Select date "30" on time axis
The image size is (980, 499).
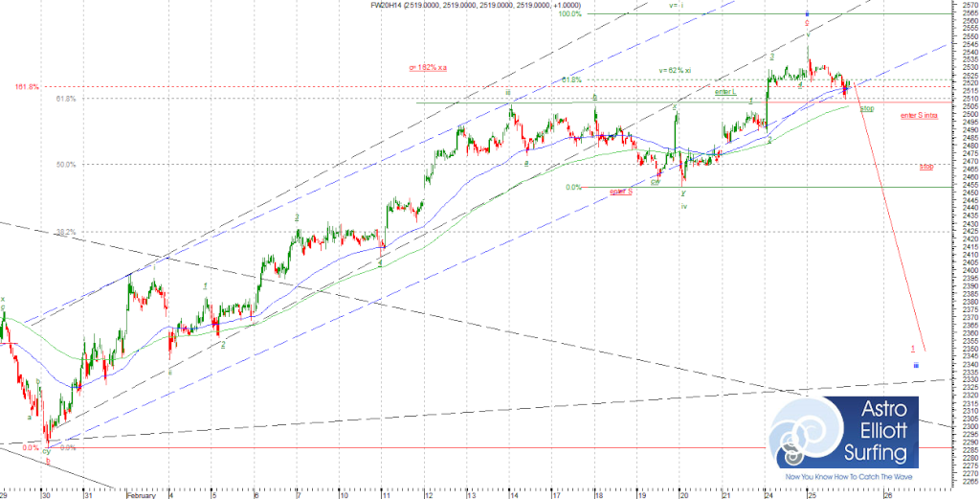click(45, 494)
